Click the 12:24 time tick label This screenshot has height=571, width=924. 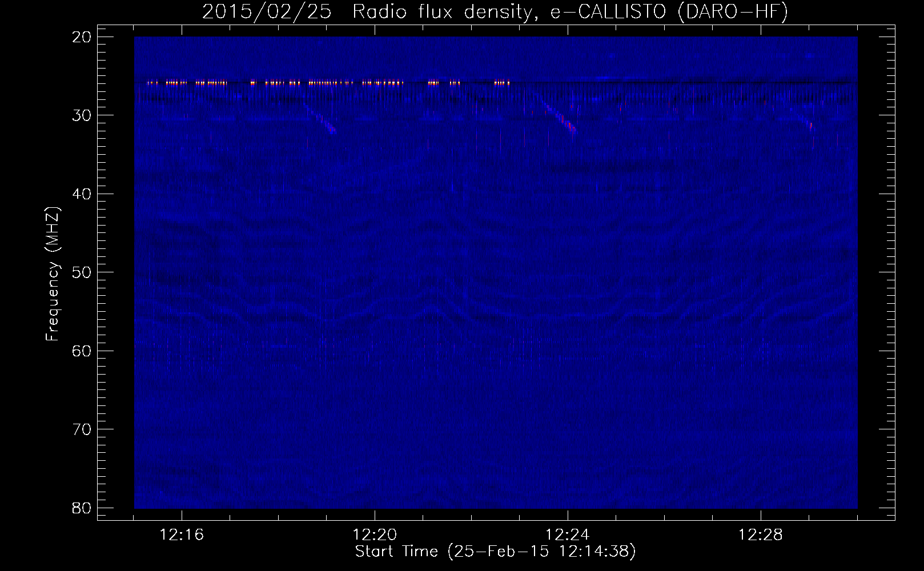tap(568, 535)
